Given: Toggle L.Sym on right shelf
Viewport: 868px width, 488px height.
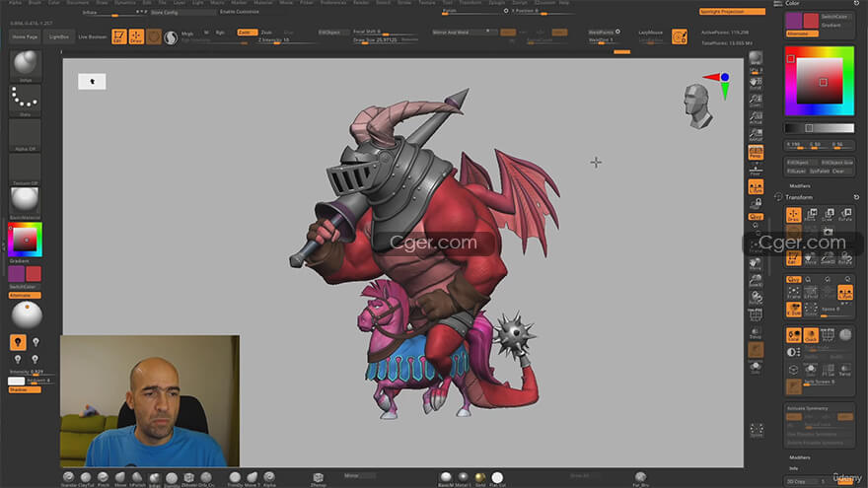Looking at the screenshot, I should tap(756, 187).
